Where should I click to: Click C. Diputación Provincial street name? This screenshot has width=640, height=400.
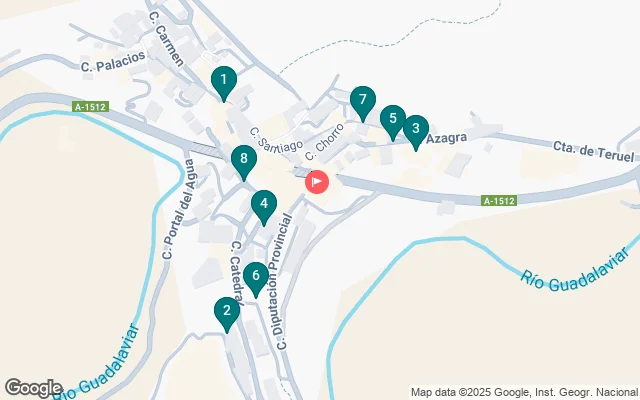284,282
